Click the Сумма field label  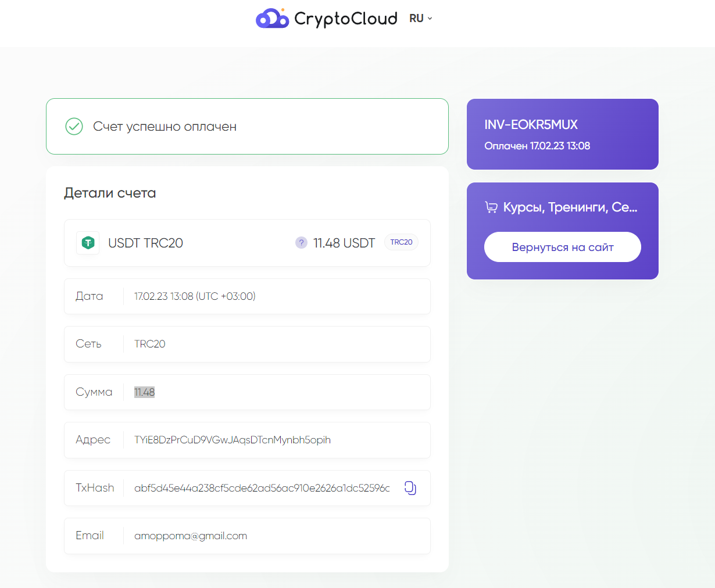tap(94, 392)
